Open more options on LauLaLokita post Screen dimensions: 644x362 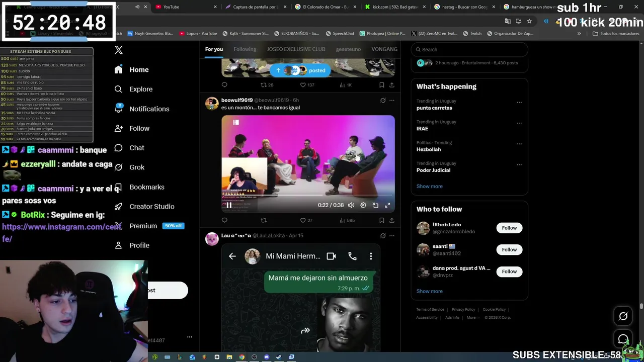click(x=392, y=236)
